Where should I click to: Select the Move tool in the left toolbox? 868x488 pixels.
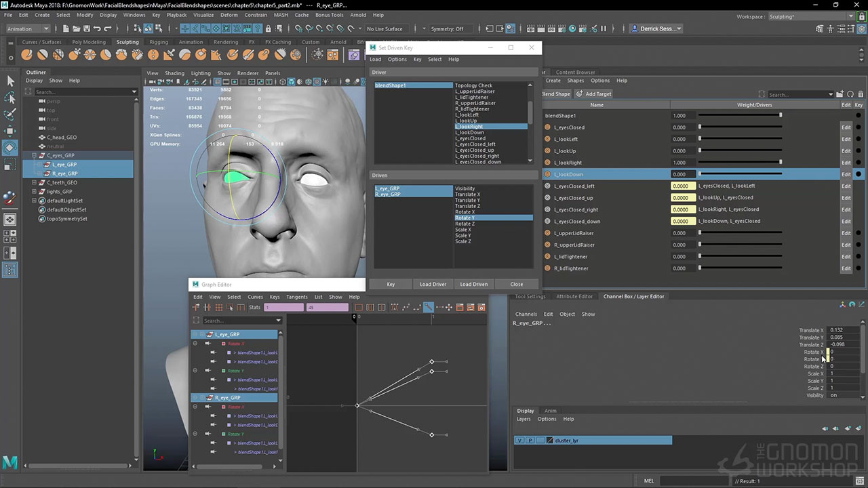[10, 131]
